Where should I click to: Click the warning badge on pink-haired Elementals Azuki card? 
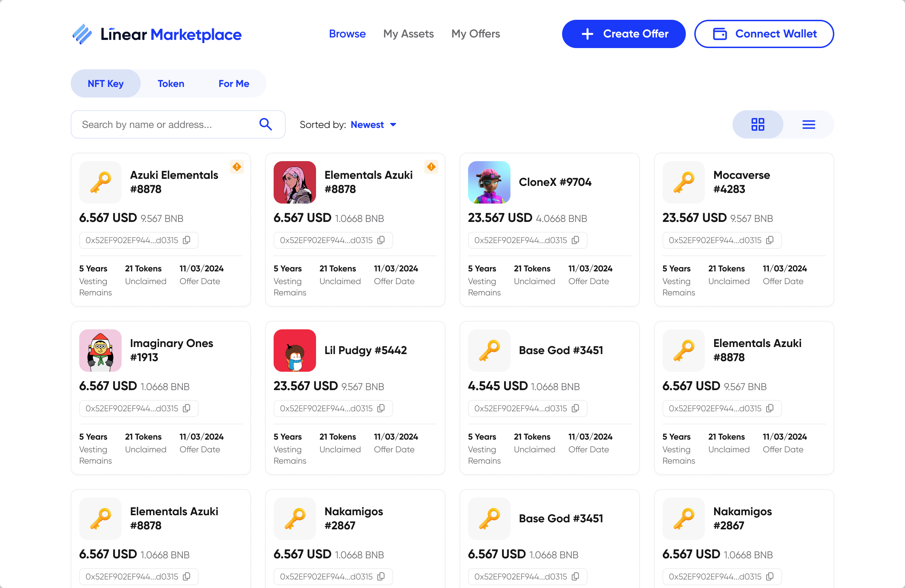pos(431,167)
